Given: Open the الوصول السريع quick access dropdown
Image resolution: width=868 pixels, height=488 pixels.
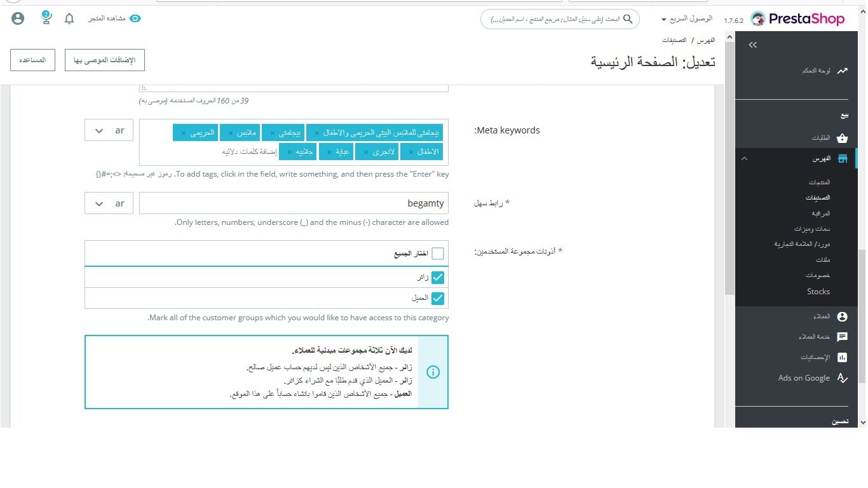Looking at the screenshot, I should click(x=686, y=19).
